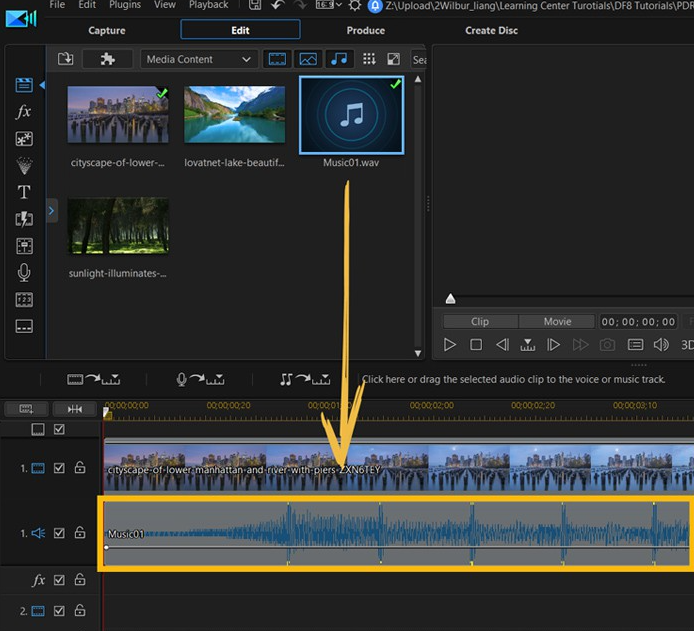Toggle image filter in media library
The image size is (694, 631).
click(x=308, y=59)
